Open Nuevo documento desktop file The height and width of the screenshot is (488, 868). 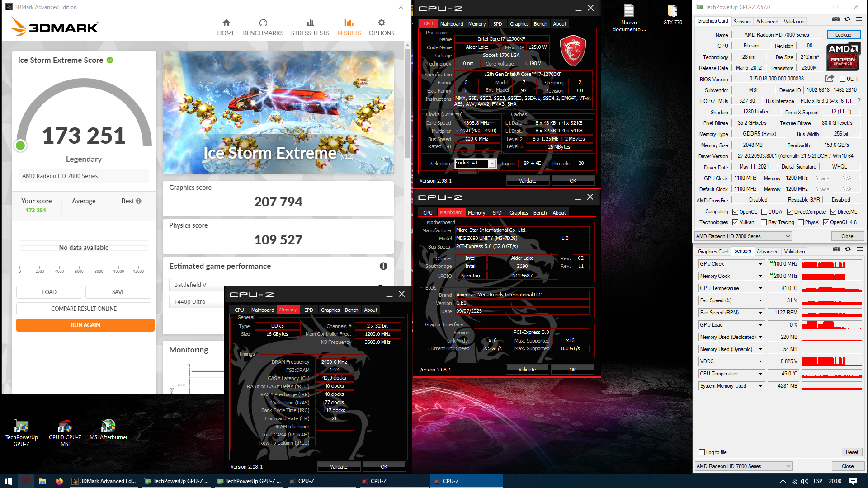(629, 18)
